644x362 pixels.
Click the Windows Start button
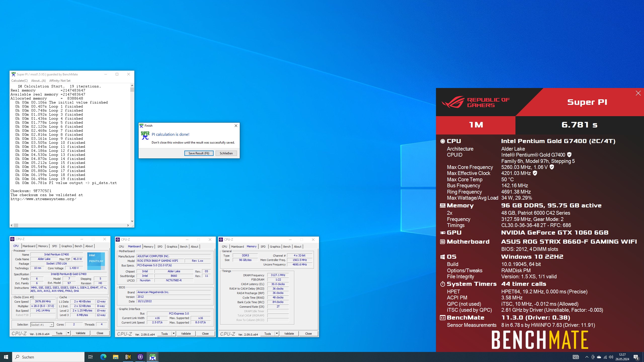click(6, 357)
